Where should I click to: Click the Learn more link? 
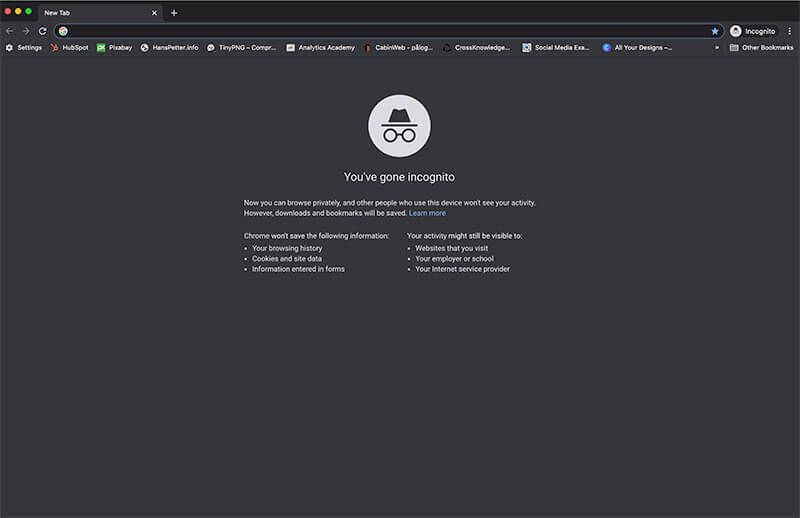click(x=427, y=213)
